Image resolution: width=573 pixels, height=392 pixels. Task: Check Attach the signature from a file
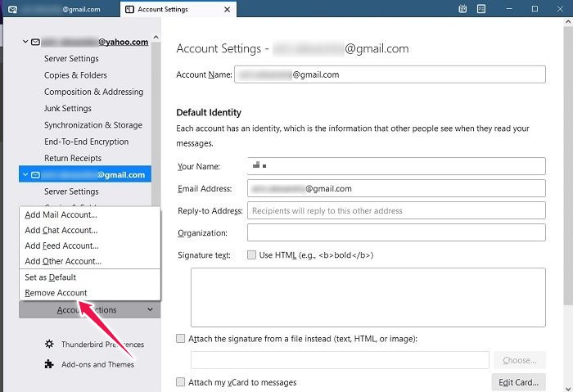(181, 339)
